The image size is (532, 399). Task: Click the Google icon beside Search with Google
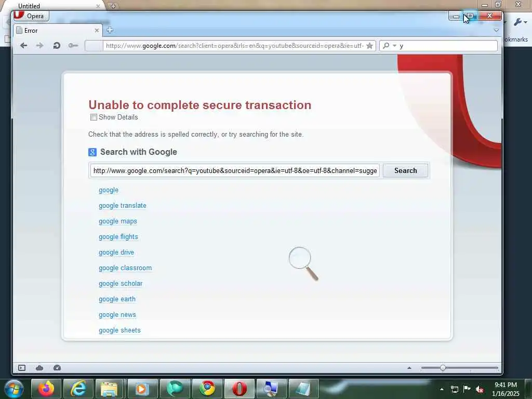coord(92,152)
